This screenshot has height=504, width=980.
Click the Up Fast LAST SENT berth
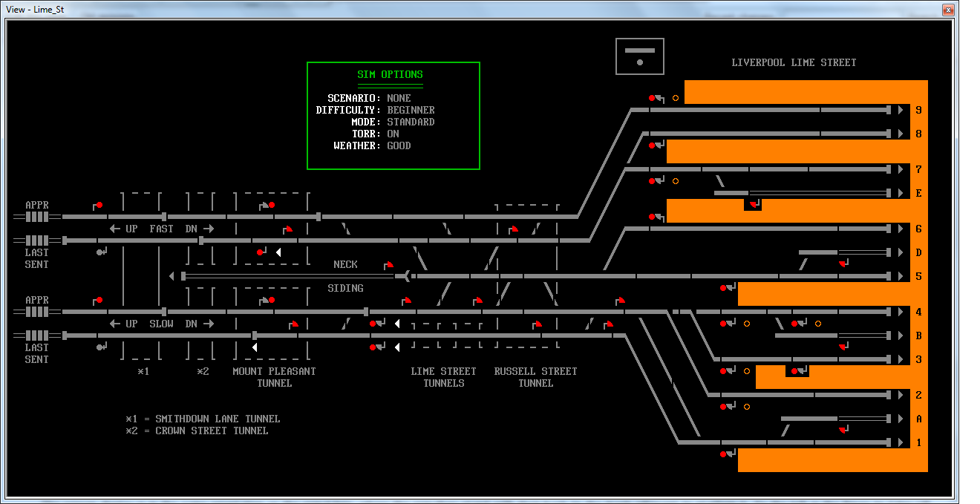[x=37, y=240]
